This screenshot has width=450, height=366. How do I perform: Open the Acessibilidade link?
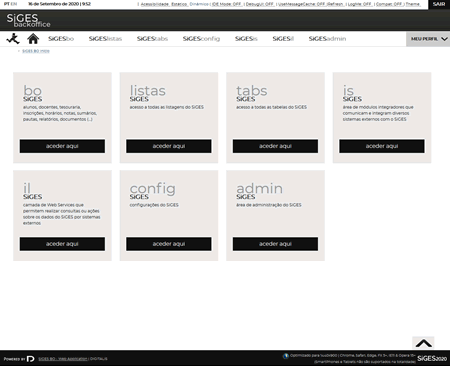(155, 4)
